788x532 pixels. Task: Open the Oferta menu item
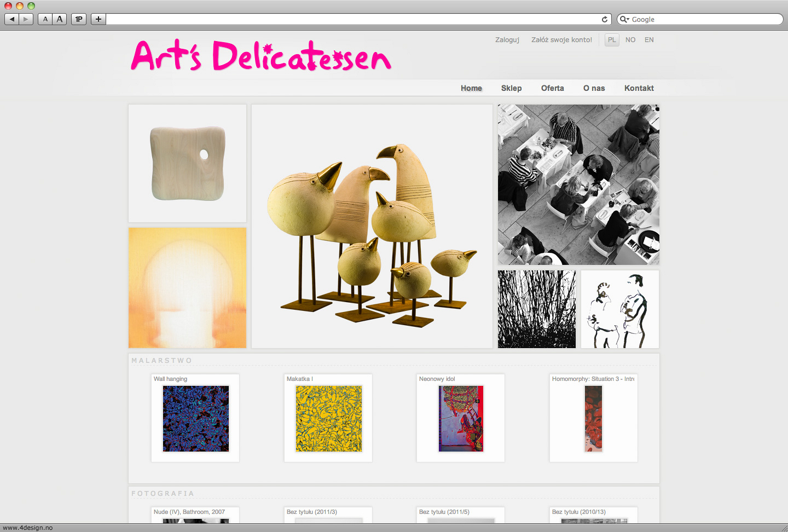pos(552,88)
